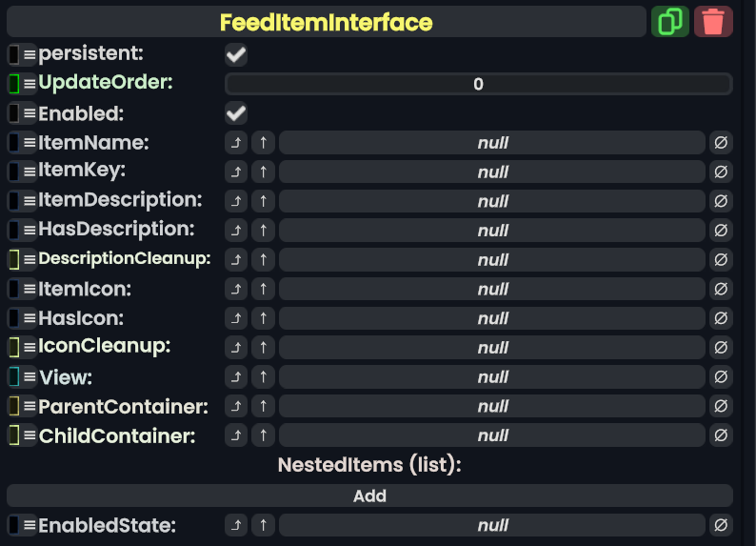Toggle the persistent checkbox
This screenshot has height=546, width=756.
point(236,55)
